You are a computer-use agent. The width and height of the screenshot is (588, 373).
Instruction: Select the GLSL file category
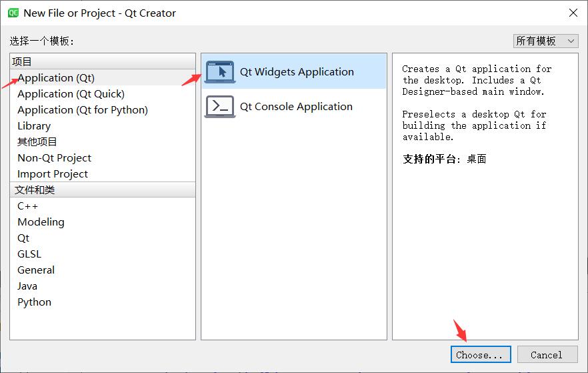(x=29, y=254)
